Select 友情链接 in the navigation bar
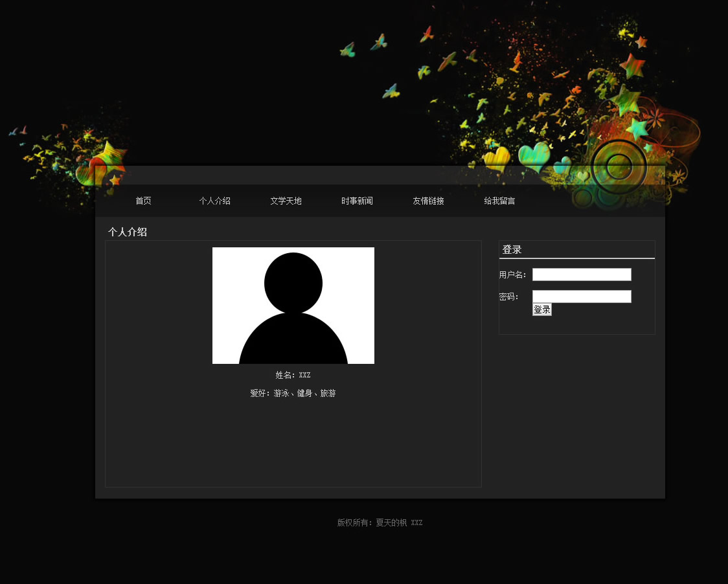Screen dimensions: 728x584 [x=428, y=201]
